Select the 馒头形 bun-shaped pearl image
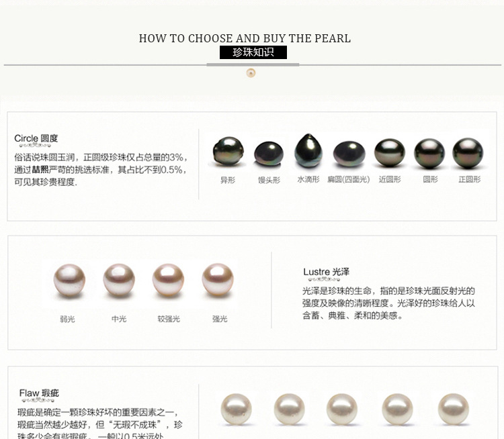This screenshot has height=439, width=504. point(269,154)
